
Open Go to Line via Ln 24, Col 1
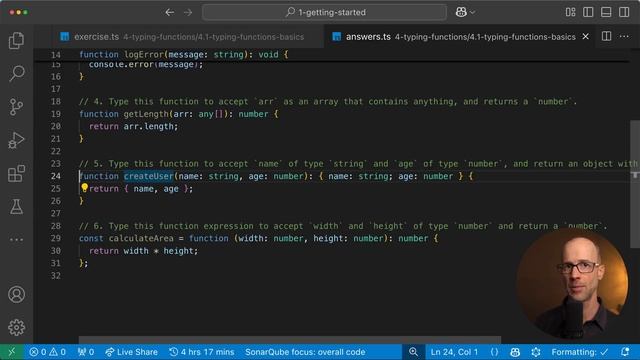coord(454,352)
